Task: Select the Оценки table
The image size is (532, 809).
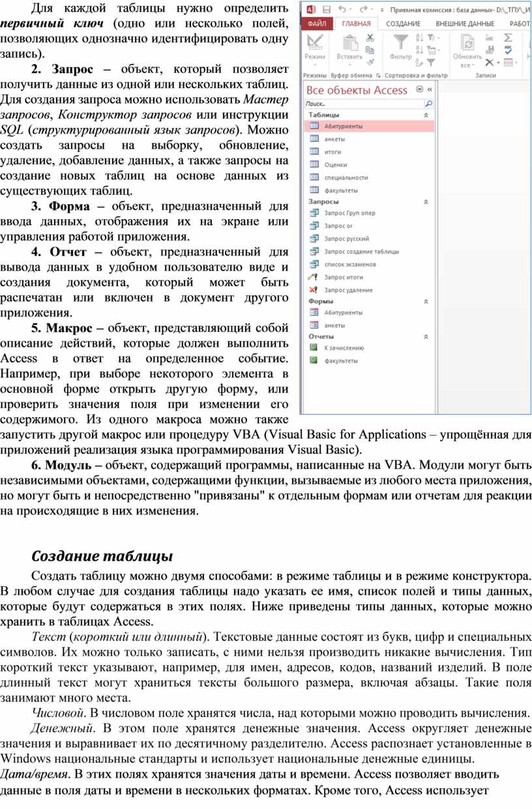Action: click(336, 165)
